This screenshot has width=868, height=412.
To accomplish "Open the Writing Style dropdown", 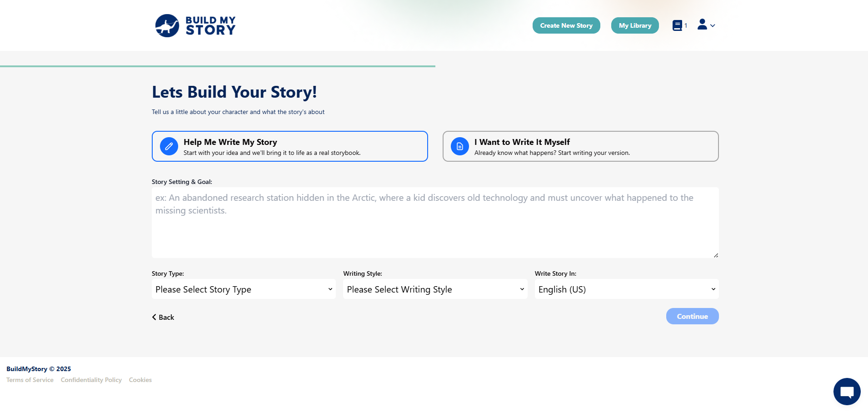I will tap(435, 289).
